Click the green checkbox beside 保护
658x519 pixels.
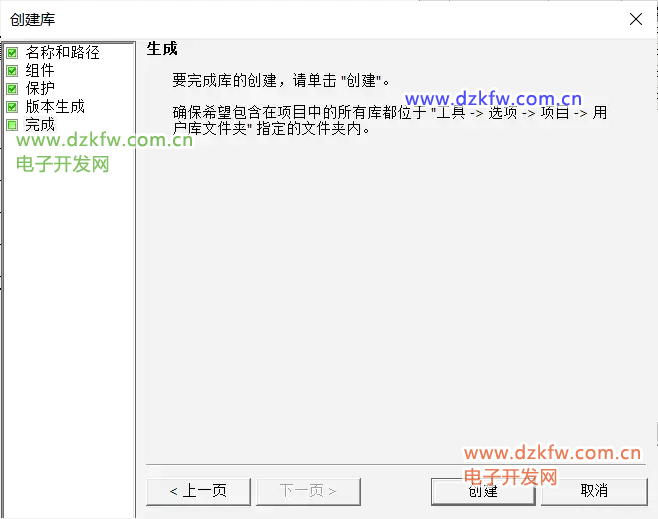pos(12,89)
